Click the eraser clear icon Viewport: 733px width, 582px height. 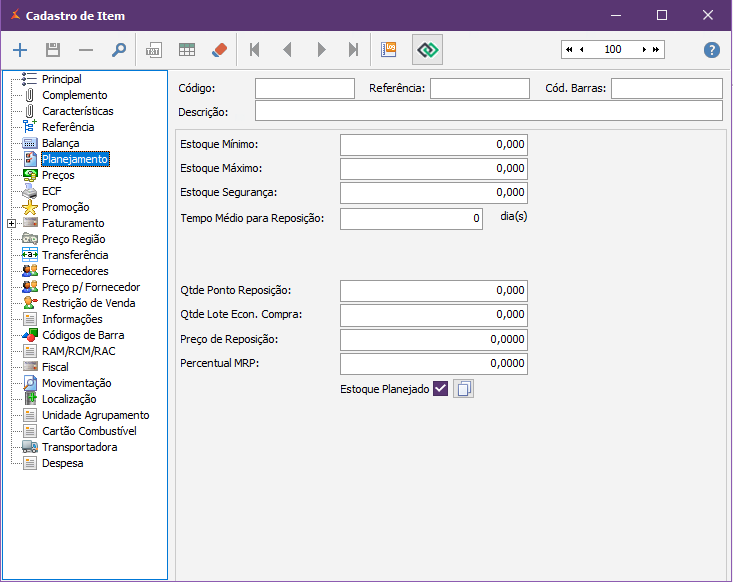(220, 50)
